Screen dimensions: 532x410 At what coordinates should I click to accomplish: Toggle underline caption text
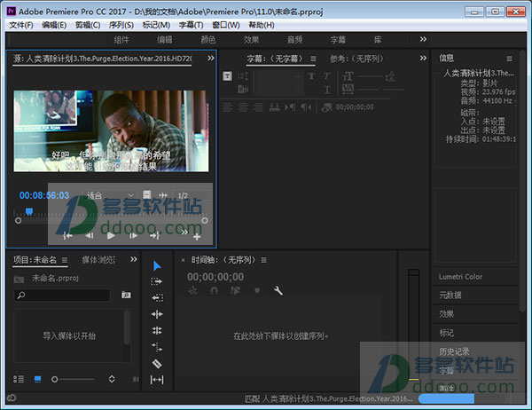(326, 90)
